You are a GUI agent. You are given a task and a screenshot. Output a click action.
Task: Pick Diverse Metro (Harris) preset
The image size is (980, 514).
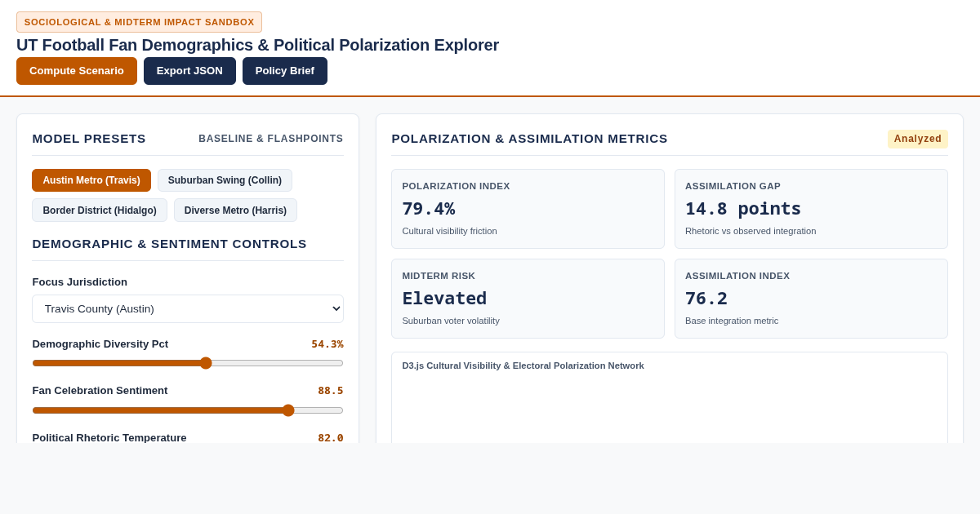click(235, 210)
